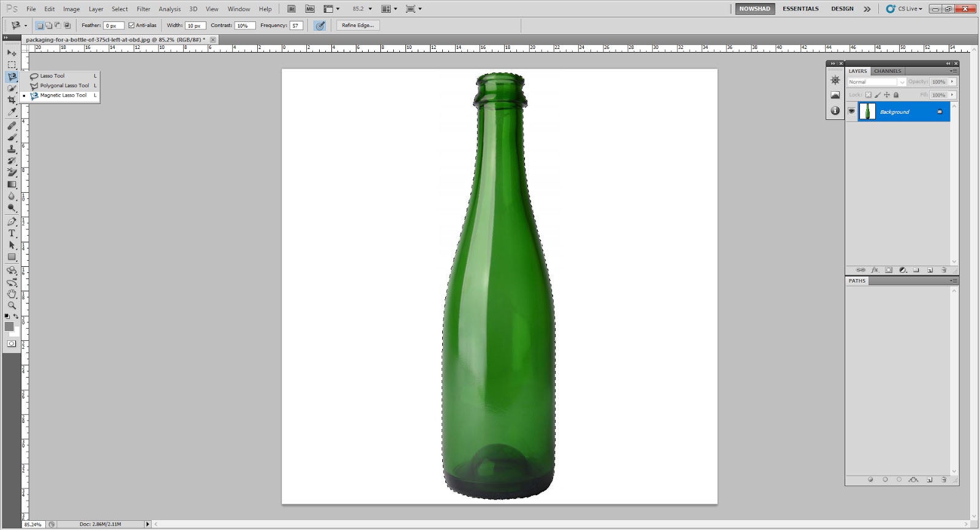
Task: Open the Screen Mode dropdown
Action: point(414,9)
